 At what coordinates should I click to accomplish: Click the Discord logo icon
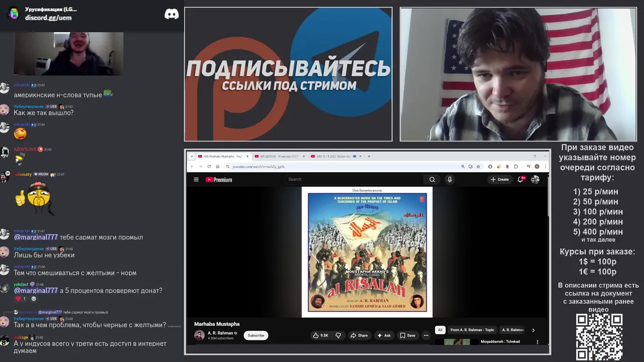point(172,14)
